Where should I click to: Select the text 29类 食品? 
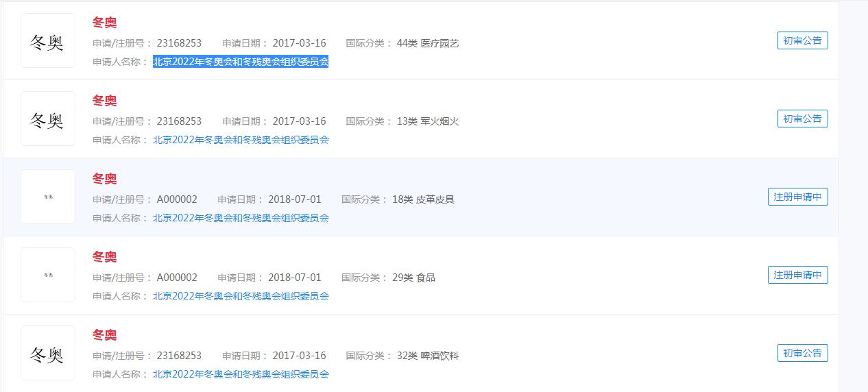pos(414,278)
